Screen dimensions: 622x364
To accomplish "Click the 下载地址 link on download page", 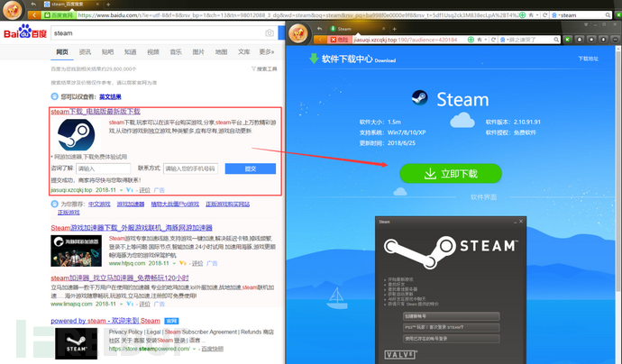I will click(x=588, y=59).
